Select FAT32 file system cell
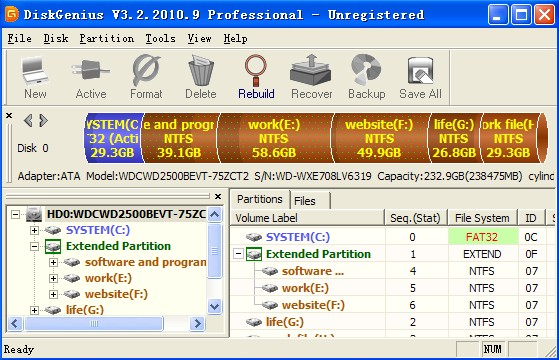The width and height of the screenshot is (559, 360). [x=482, y=237]
